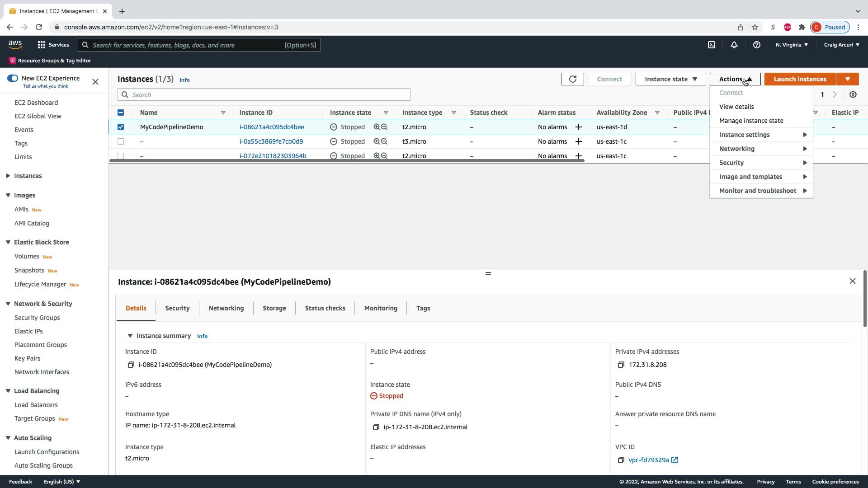Open the N. Virginia region dropdown
Screen dimensions: 868x488
coord(792,45)
